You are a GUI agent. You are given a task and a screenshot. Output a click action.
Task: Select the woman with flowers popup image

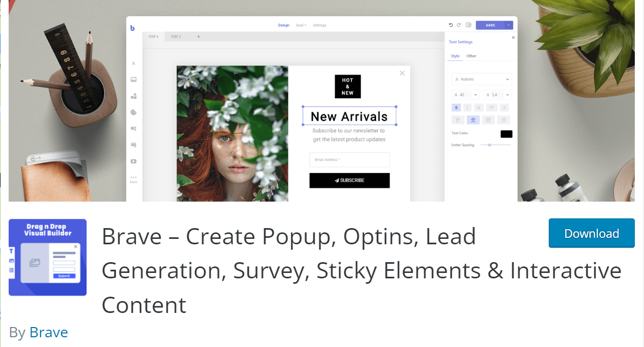(233, 134)
